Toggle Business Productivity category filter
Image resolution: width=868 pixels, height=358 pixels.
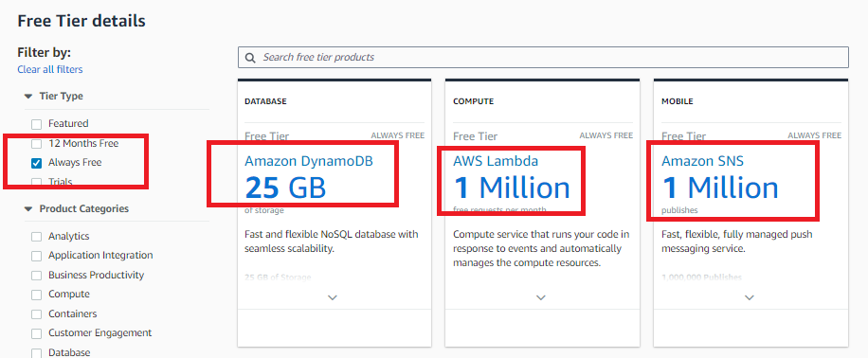(x=37, y=276)
